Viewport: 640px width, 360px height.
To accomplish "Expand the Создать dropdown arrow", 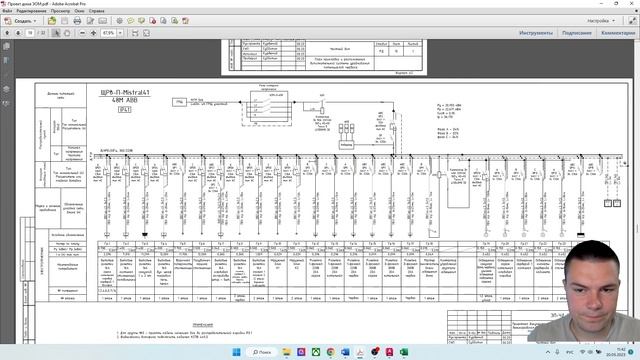I will (x=35, y=21).
